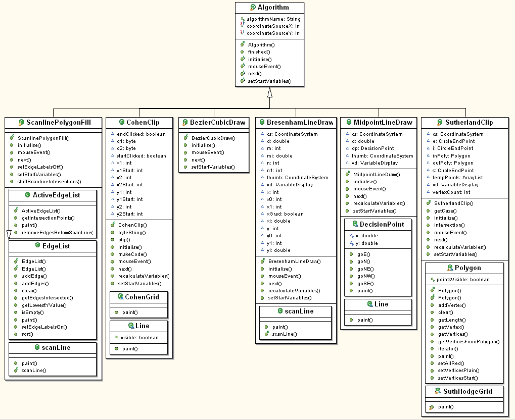Select the MidpointLineDraw class title
Image resolution: width=515 pixels, height=420 pixels.
pyautogui.click(x=383, y=122)
